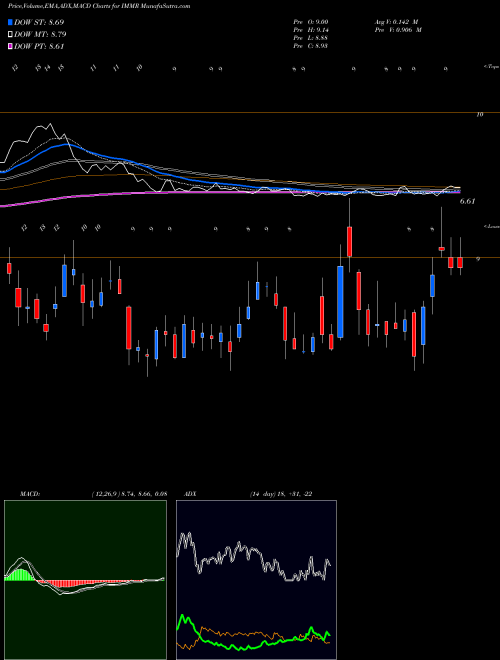Click the 'Tops' label at right edge
Screen dimensions: 500x660
coord(492,67)
